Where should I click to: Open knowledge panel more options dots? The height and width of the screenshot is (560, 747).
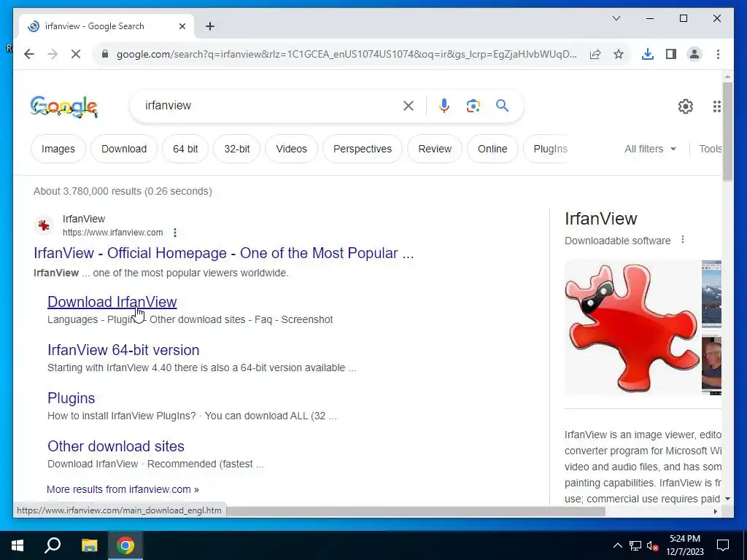pyautogui.click(x=683, y=239)
